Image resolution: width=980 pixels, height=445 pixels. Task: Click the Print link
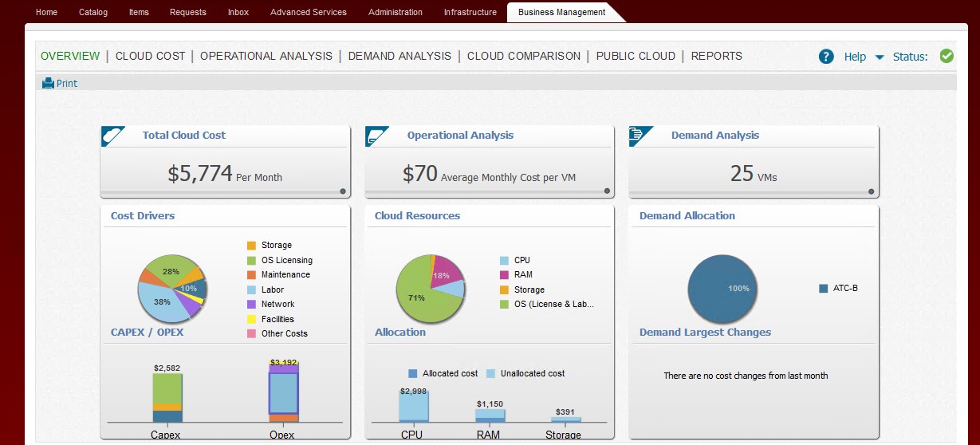(x=67, y=83)
